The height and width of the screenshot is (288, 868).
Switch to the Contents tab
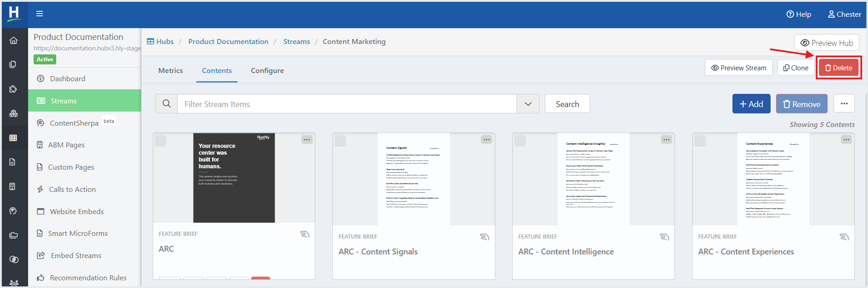[x=217, y=70]
